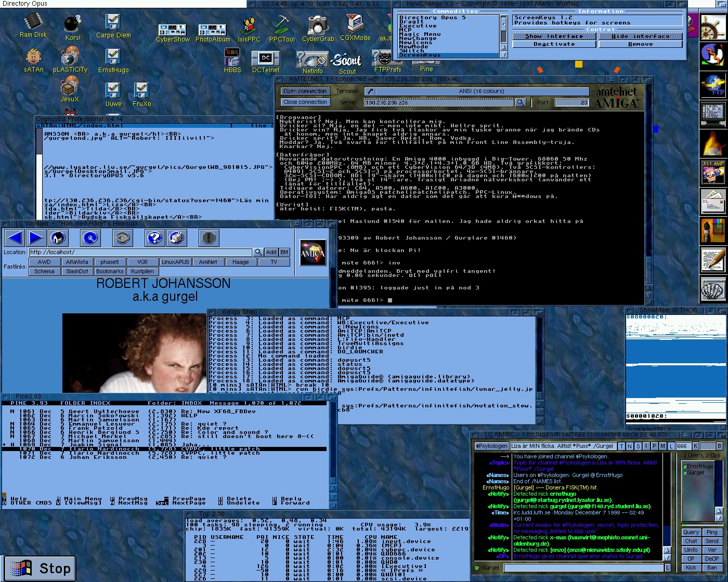Toggle the P private mode in AmIRC
728x582 pixels.
pyautogui.click(x=655, y=446)
